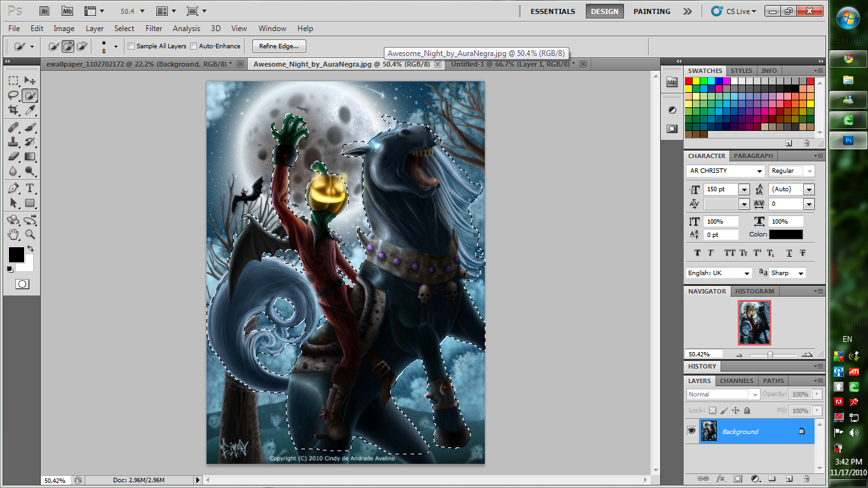868x488 pixels.
Task: Toggle Faux Italic in Character panel
Action: [x=710, y=252]
